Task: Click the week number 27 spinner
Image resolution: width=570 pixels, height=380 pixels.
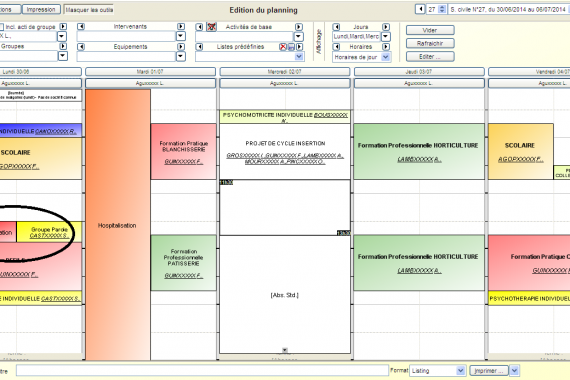Action: coord(442,9)
